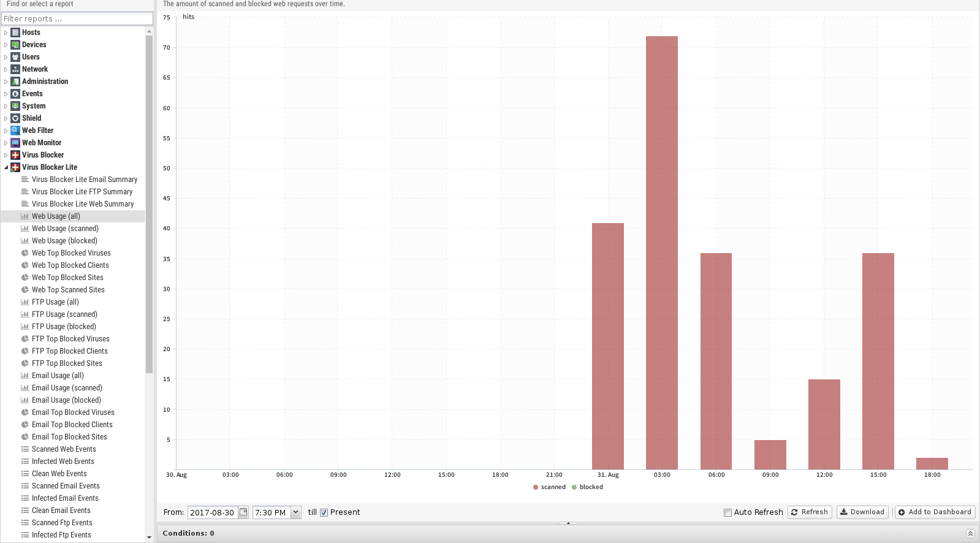Click the 15:00 scanned bar
The height and width of the screenshot is (543, 980).
click(878, 362)
